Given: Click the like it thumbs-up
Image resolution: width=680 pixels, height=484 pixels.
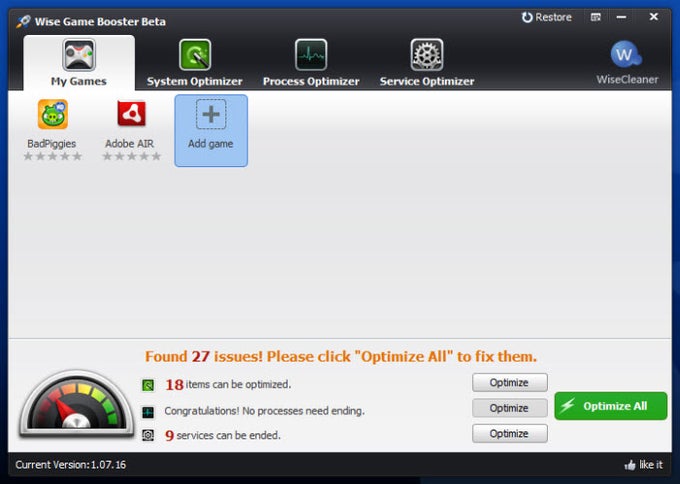Looking at the screenshot, I should [644, 465].
